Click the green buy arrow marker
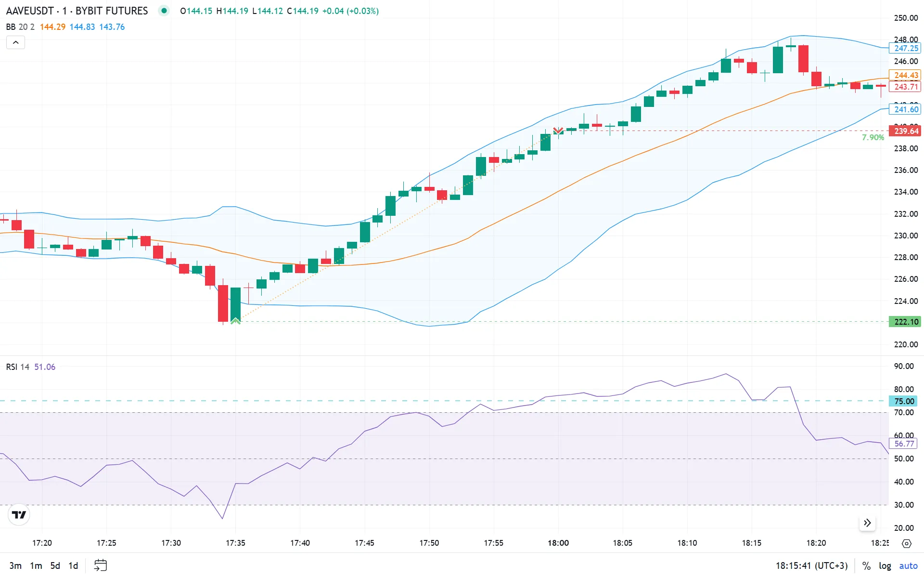The height and width of the screenshot is (578, 924). click(x=235, y=321)
